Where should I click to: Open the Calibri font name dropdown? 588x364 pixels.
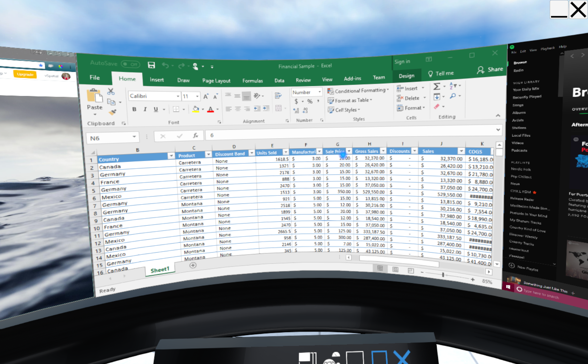point(178,96)
